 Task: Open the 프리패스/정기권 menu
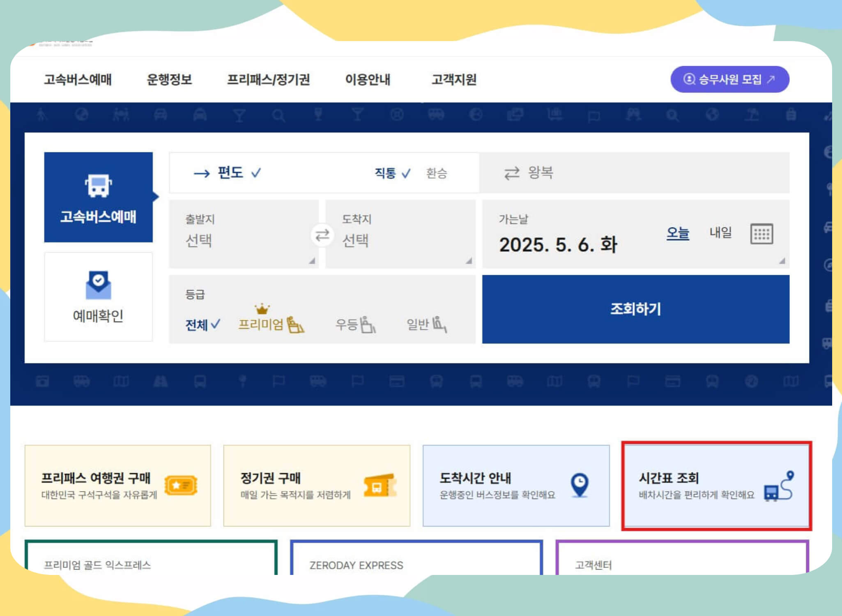click(x=269, y=79)
